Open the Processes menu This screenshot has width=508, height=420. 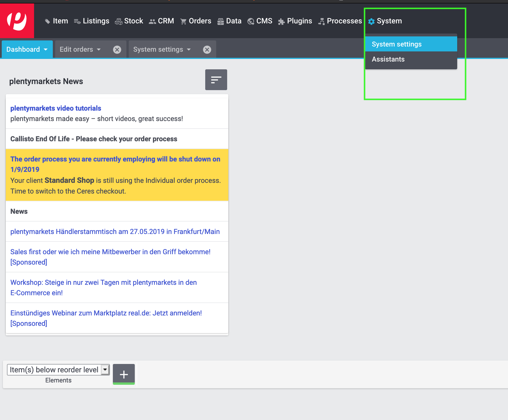point(344,21)
